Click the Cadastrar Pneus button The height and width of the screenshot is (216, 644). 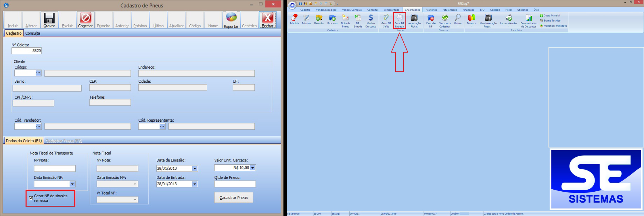(x=233, y=198)
